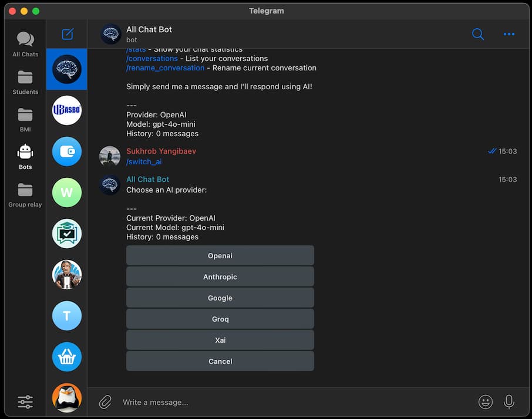Viewport: 532px width, 419px height.
Task: Open the chat with tuxedo man avatar
Action: 67,275
